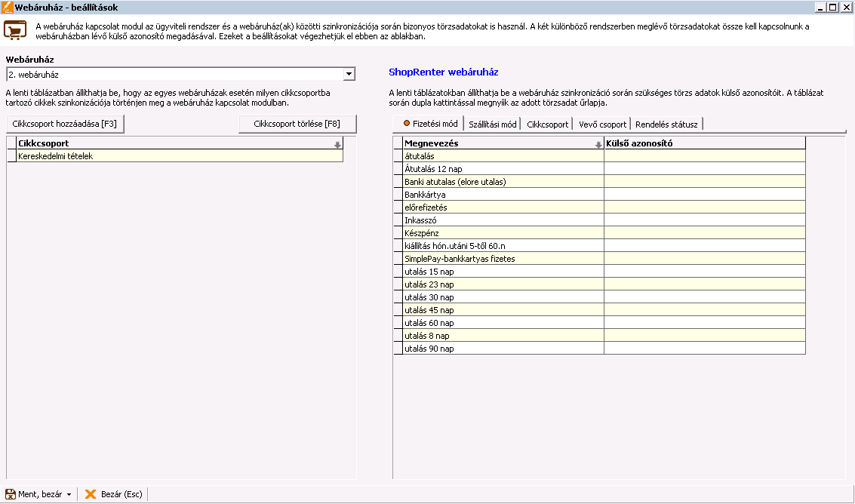The image size is (855, 504).
Task: Switch to Vevő csoport tab
Action: [602, 124]
